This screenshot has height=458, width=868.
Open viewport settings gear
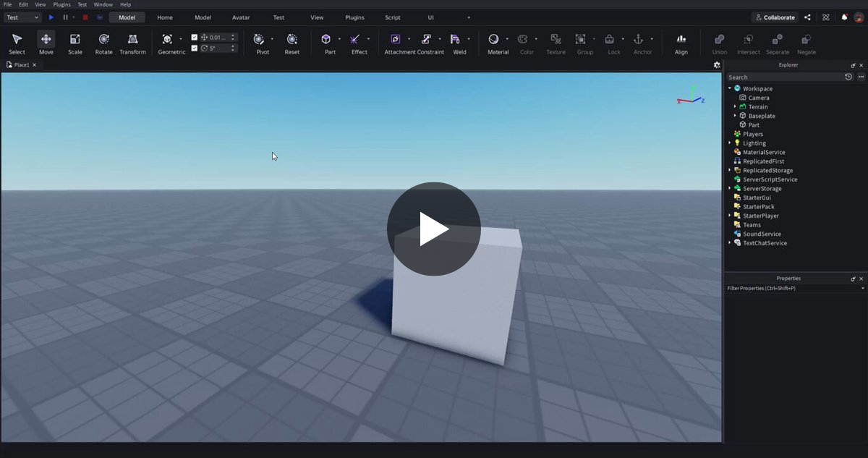pyautogui.click(x=717, y=64)
